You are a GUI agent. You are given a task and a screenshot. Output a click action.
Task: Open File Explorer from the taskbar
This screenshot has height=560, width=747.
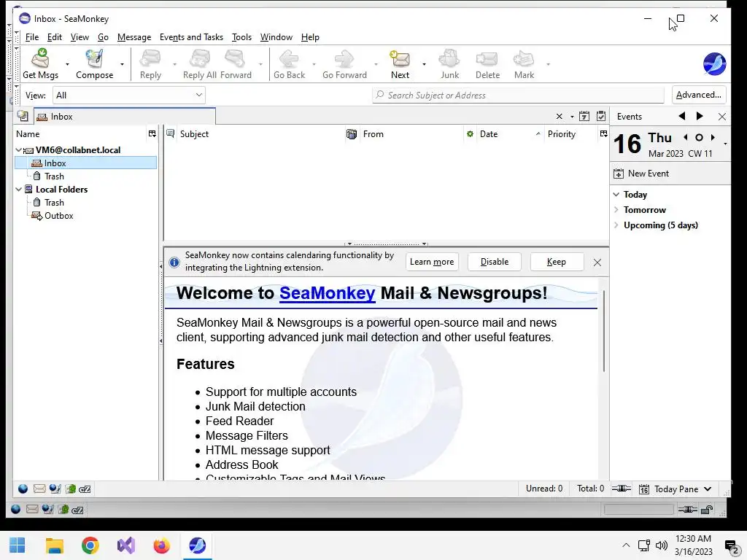54,545
